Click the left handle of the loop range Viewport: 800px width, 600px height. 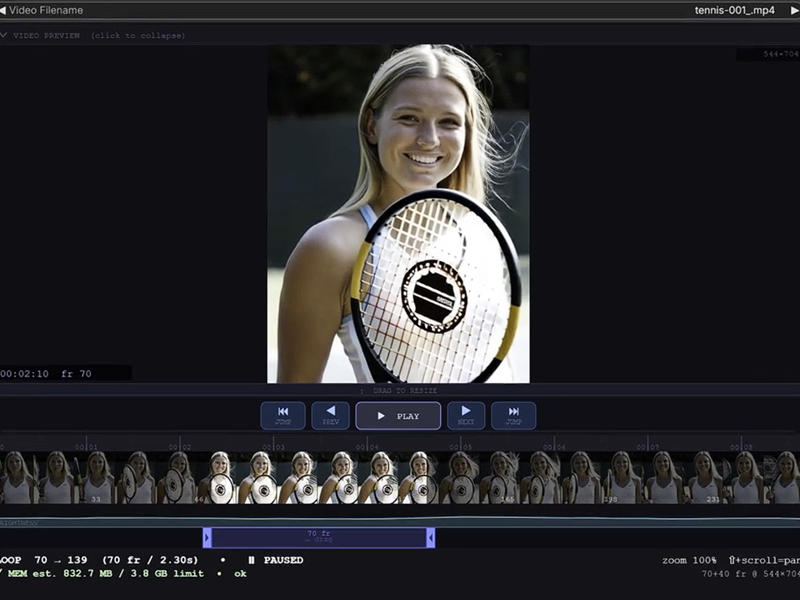pos(207,538)
